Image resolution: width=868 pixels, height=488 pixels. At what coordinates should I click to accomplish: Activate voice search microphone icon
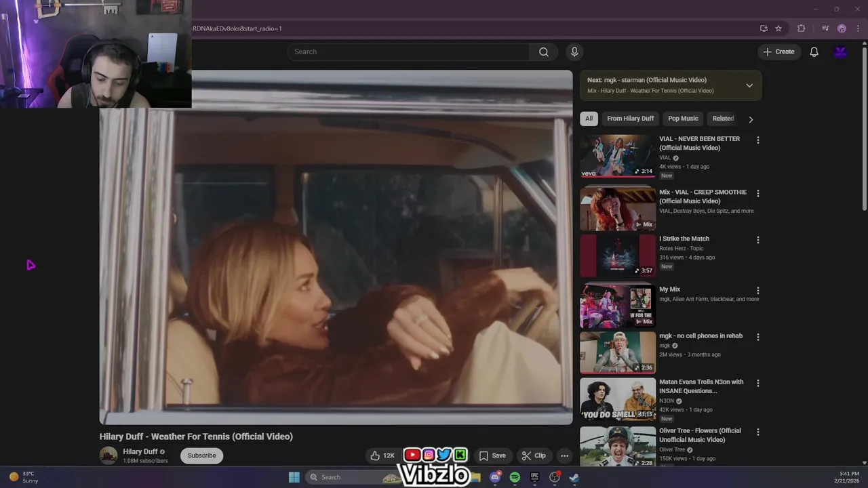574,52
